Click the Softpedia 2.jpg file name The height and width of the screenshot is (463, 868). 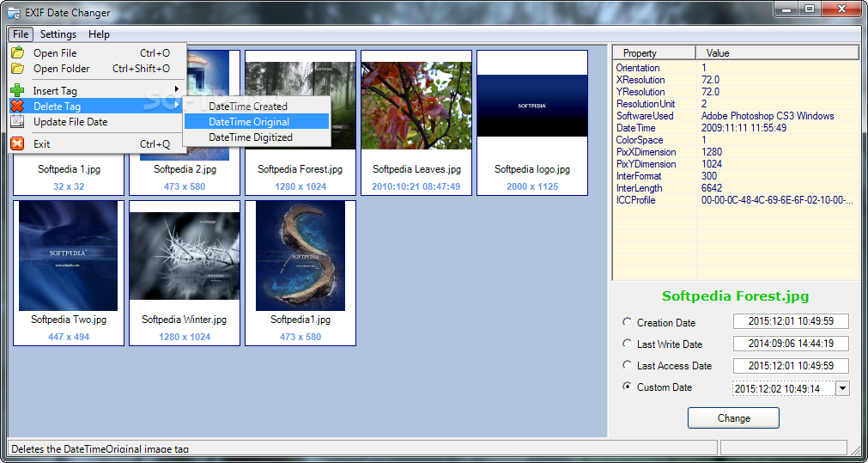click(x=185, y=169)
